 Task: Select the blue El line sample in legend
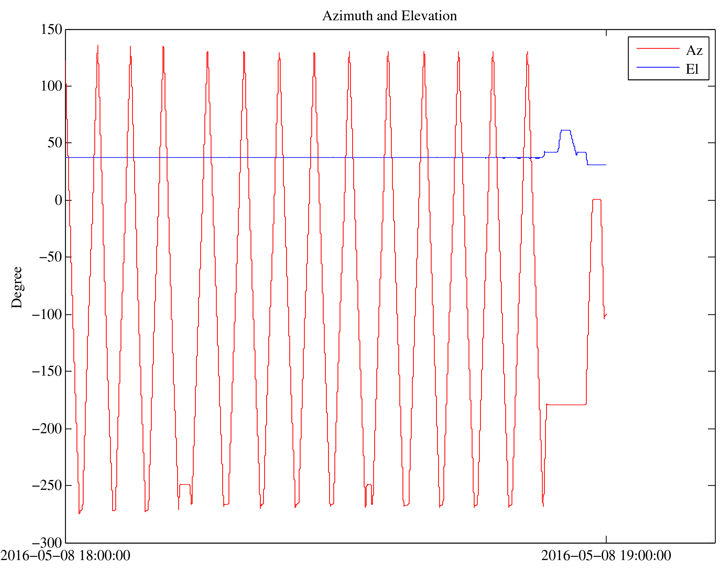pos(658,67)
